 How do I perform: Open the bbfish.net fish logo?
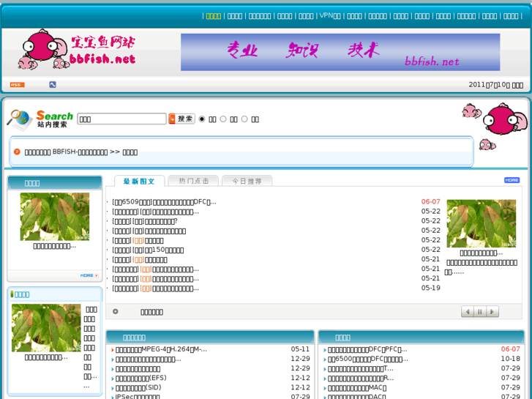coord(77,50)
